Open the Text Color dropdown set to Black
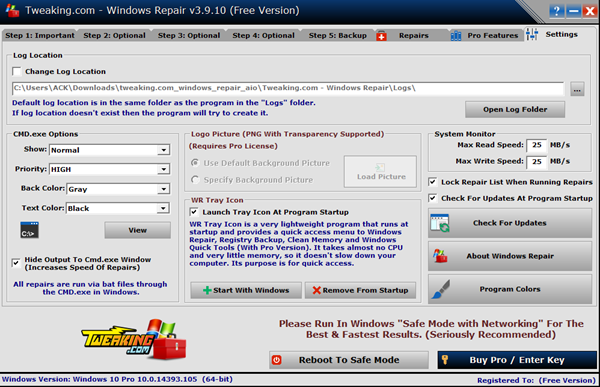The width and height of the screenshot is (600, 387). (x=118, y=208)
